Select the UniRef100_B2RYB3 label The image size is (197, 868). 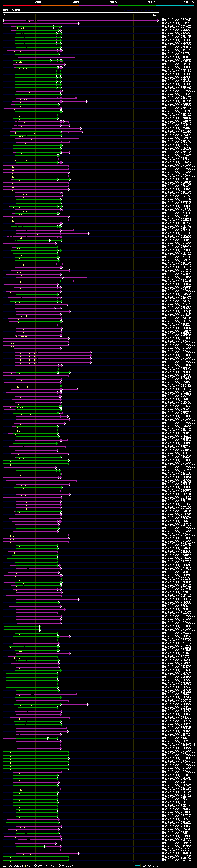tap(177, 375)
